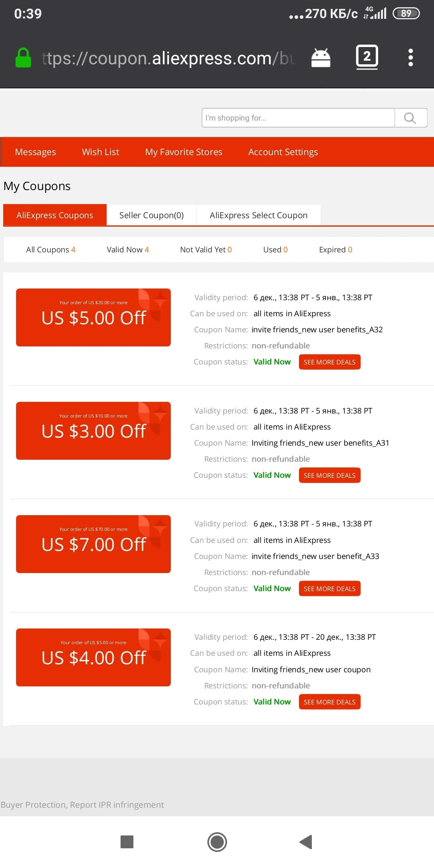Switch to AliExpress Select Coupon tab

coord(258,215)
